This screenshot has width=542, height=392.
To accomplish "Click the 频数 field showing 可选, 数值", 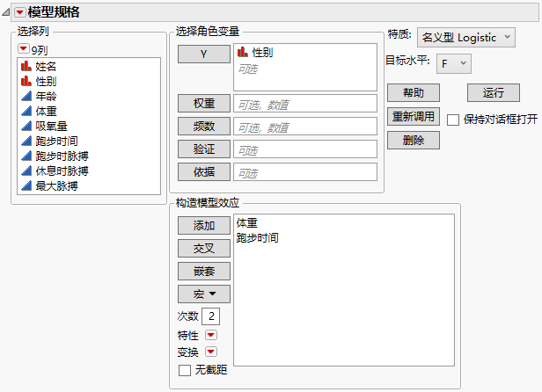I will pos(305,126).
